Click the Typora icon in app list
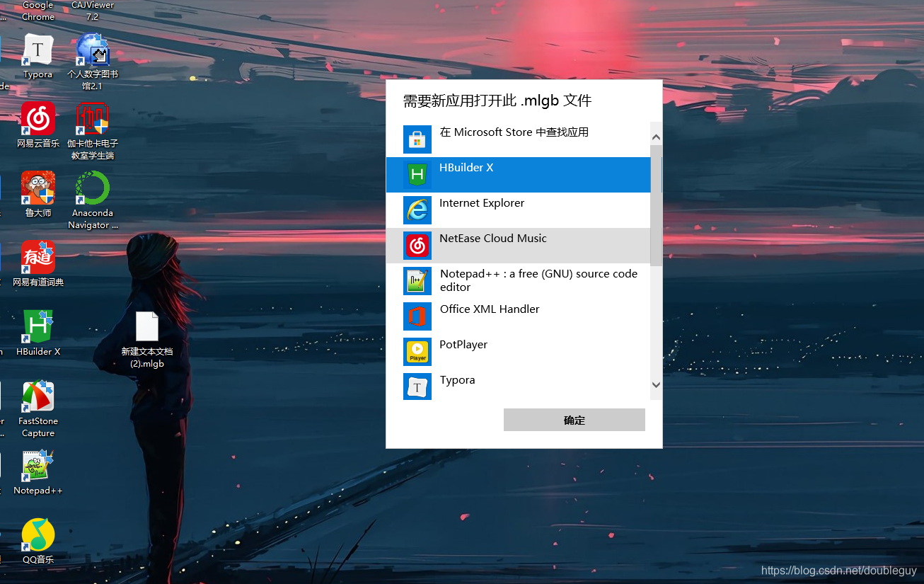Image resolution: width=924 pixels, height=584 pixels. pyautogui.click(x=417, y=387)
